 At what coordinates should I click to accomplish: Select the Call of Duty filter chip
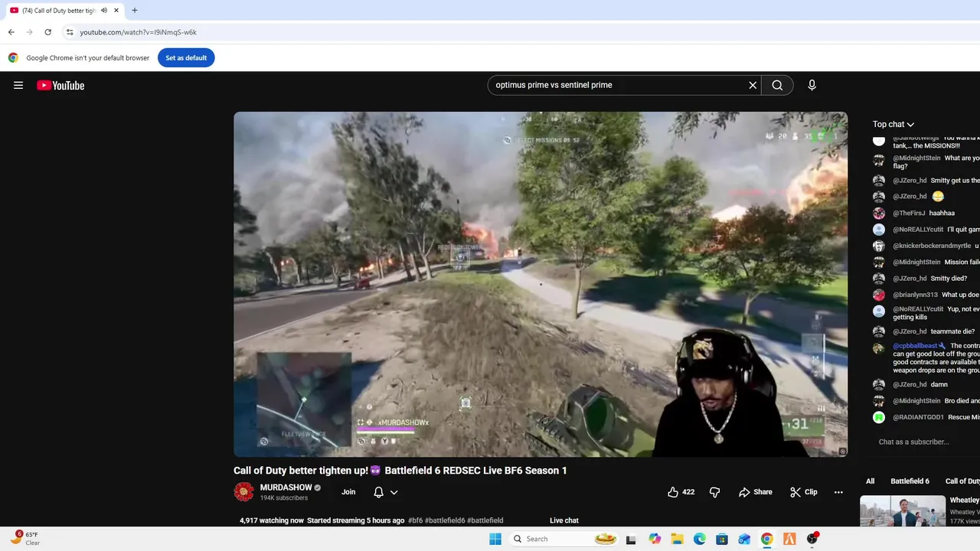point(962,481)
